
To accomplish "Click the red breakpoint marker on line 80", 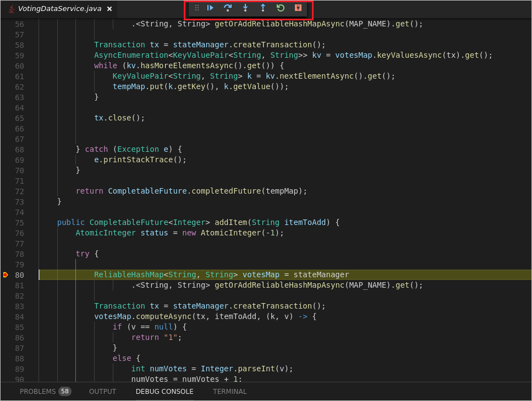I will 6,274.
